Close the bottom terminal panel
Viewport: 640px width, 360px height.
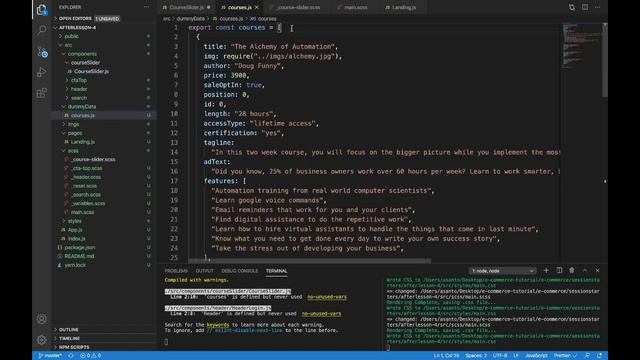point(598,270)
